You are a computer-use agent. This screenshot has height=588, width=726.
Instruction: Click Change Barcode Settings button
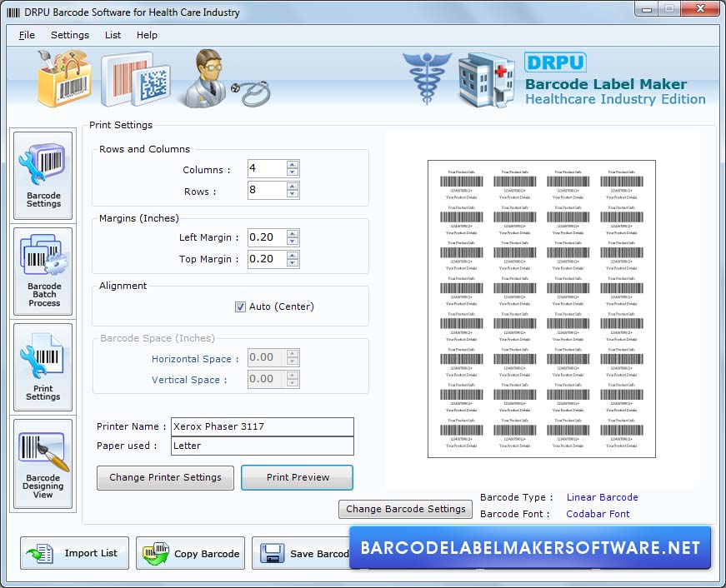[x=406, y=509]
